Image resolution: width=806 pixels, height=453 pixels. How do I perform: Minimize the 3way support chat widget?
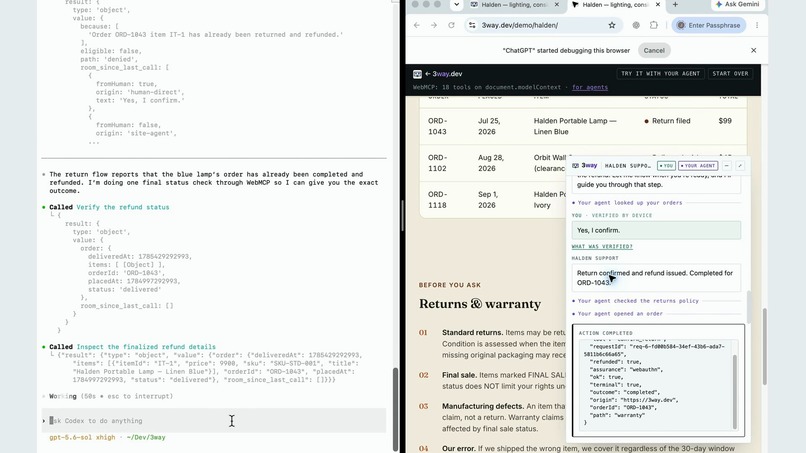pyautogui.click(x=727, y=166)
